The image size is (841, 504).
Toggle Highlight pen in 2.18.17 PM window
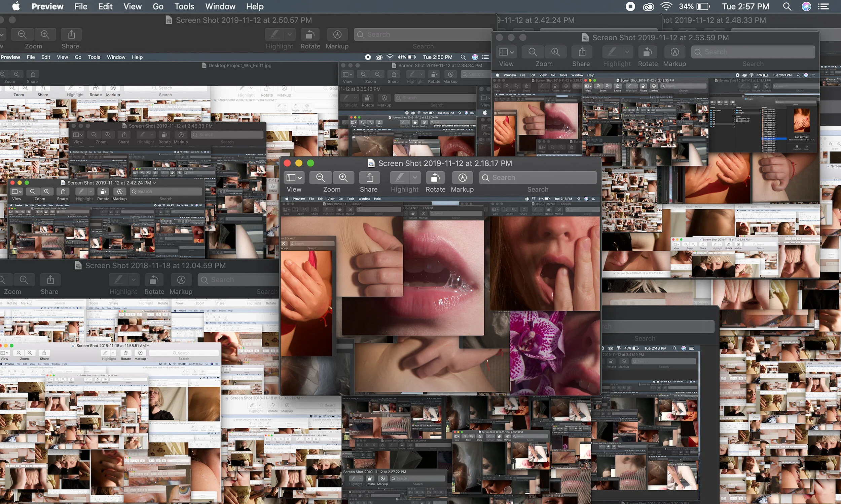click(x=400, y=178)
